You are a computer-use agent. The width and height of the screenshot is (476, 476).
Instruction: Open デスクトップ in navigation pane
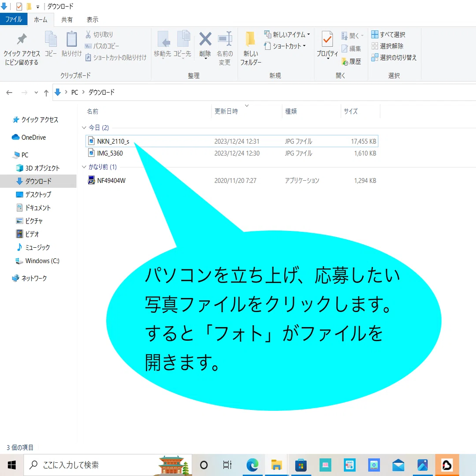point(33,195)
